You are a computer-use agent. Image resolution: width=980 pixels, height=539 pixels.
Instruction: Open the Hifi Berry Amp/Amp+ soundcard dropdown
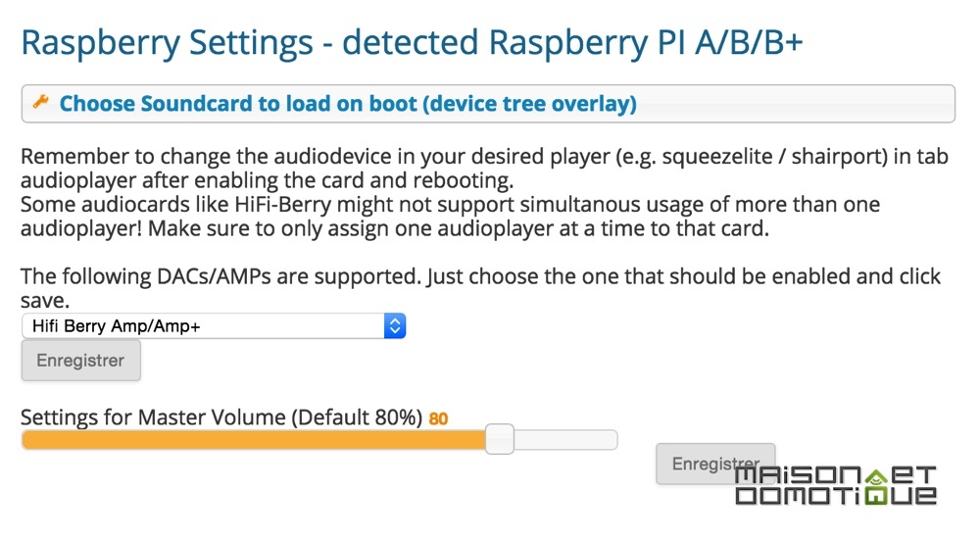[x=214, y=325]
